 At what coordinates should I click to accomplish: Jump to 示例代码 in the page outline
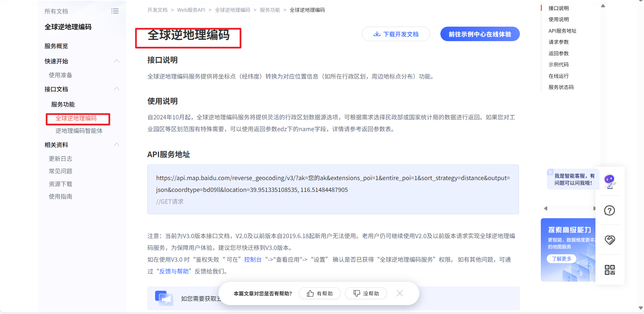coord(559,65)
